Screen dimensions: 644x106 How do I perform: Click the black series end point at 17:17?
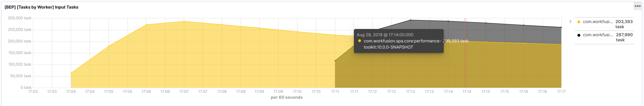click(x=561, y=27)
